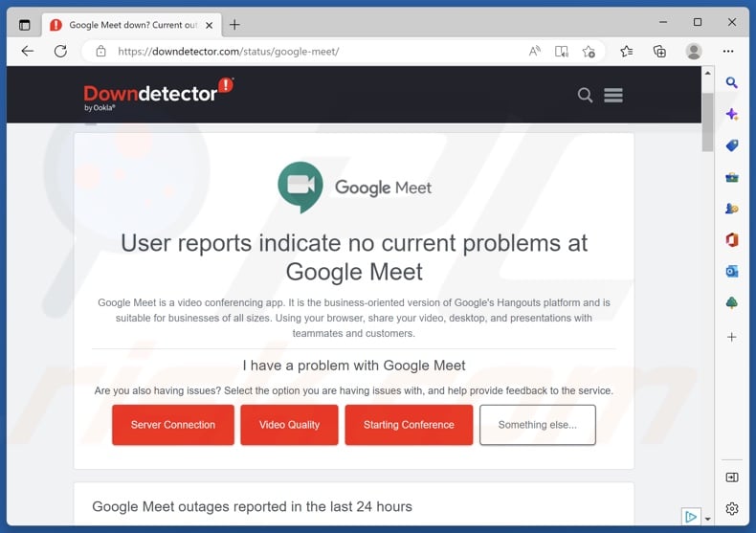
Task: Open the sidebar Discover sparkle icon
Action: click(732, 114)
